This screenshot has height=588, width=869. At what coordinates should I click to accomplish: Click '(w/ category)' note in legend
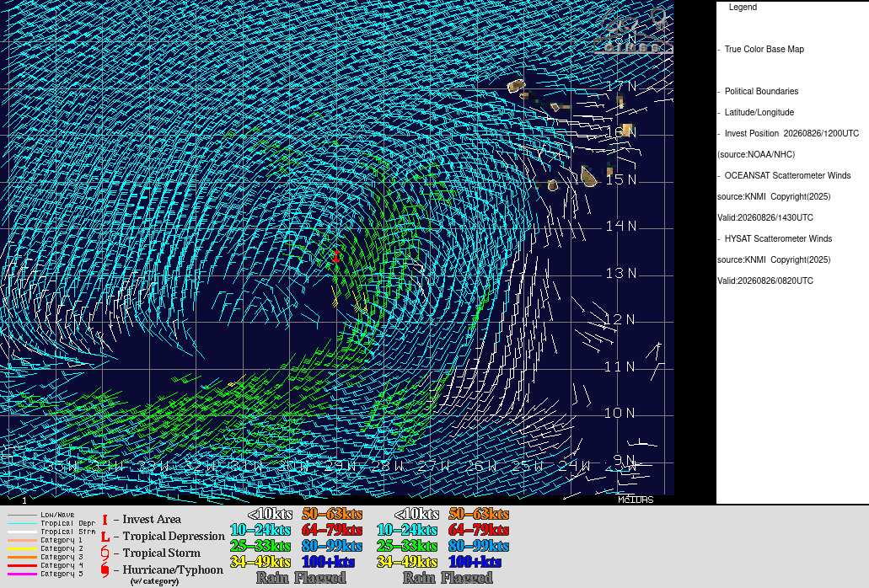(154, 581)
